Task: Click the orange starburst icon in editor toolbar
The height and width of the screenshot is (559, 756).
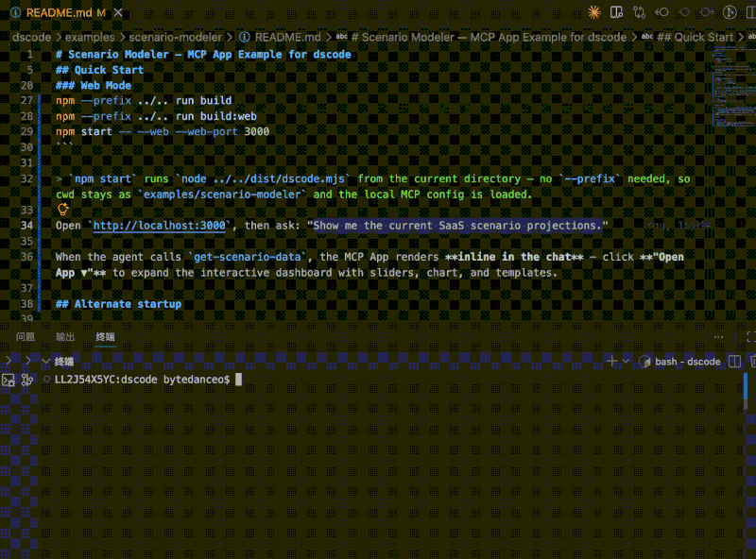Action: point(594,12)
